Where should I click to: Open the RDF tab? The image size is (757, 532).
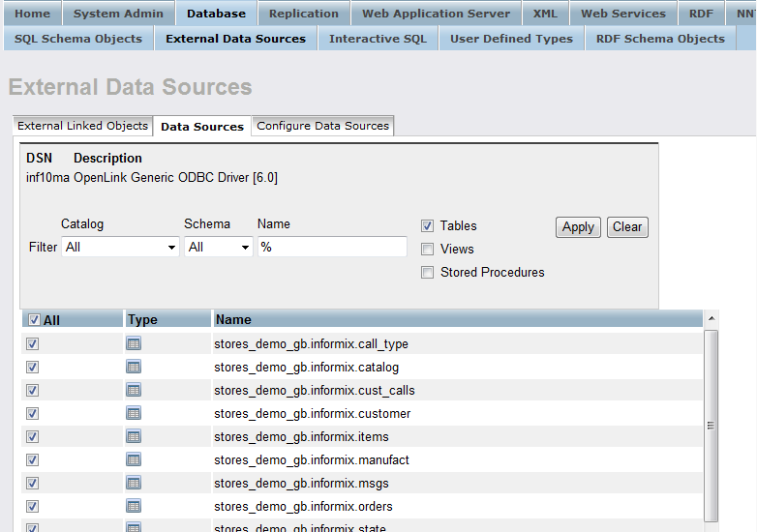[701, 13]
